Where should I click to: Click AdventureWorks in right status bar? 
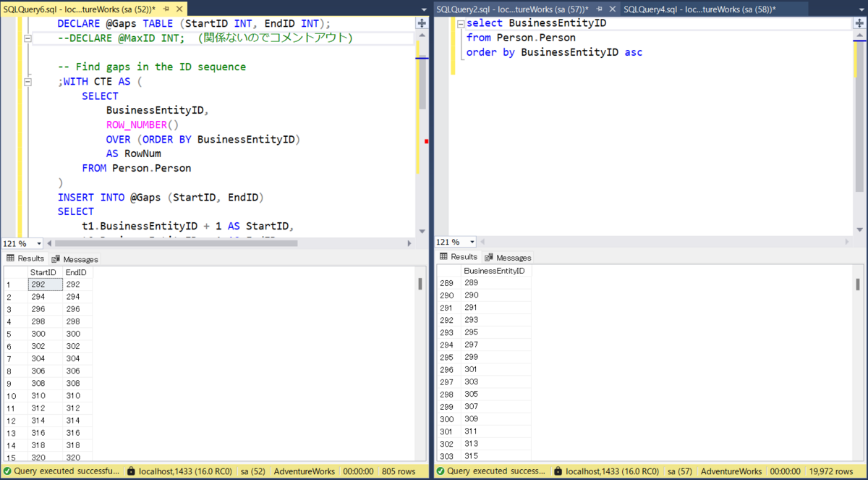pyautogui.click(x=731, y=471)
